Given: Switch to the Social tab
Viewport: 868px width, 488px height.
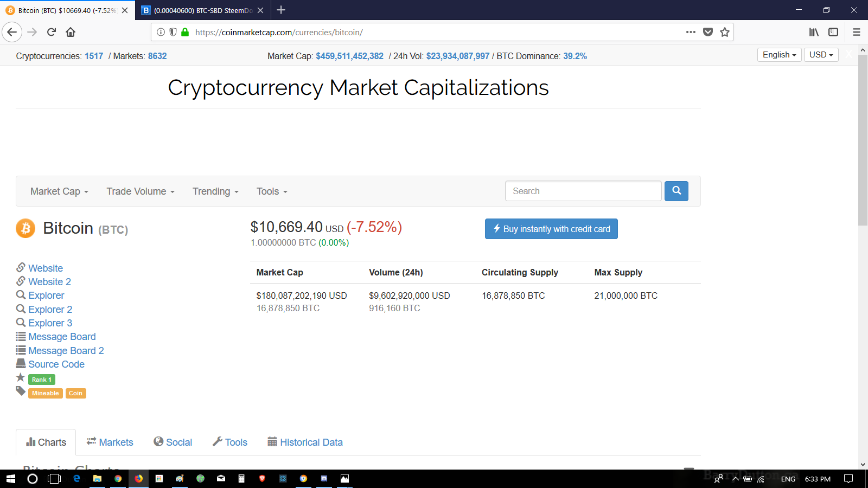Looking at the screenshot, I should pos(173,442).
